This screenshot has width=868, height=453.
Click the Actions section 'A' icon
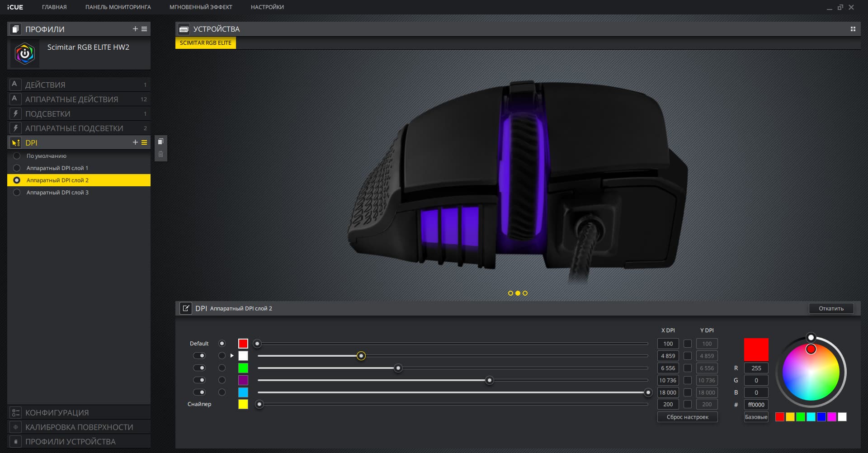(x=14, y=84)
